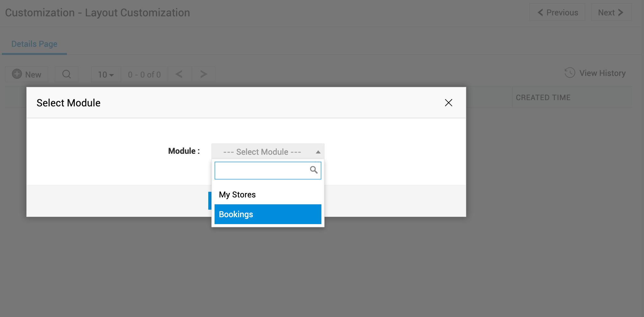Sort by CREATED TIME column header
This screenshot has width=644, height=317.
coord(543,98)
